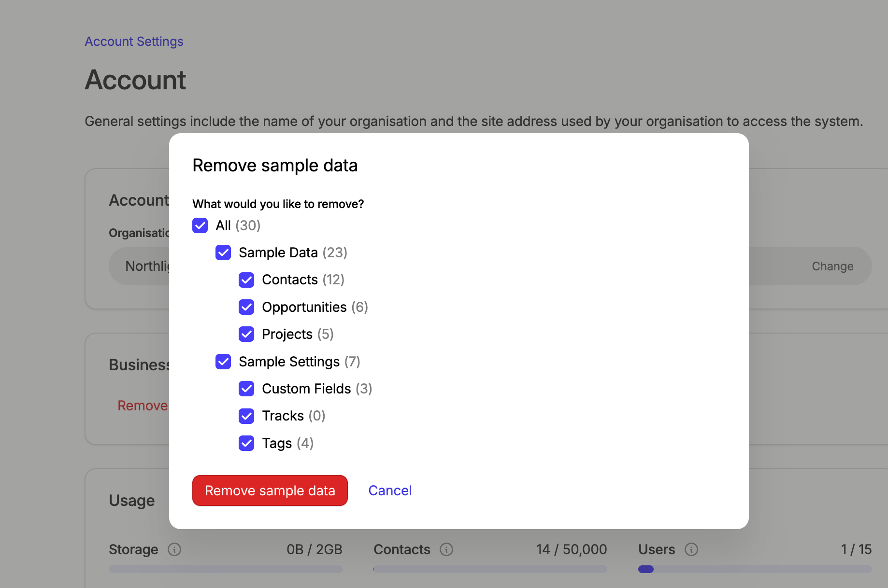Uncheck the All (30) checkbox
This screenshot has height=588, width=888.
click(x=200, y=225)
